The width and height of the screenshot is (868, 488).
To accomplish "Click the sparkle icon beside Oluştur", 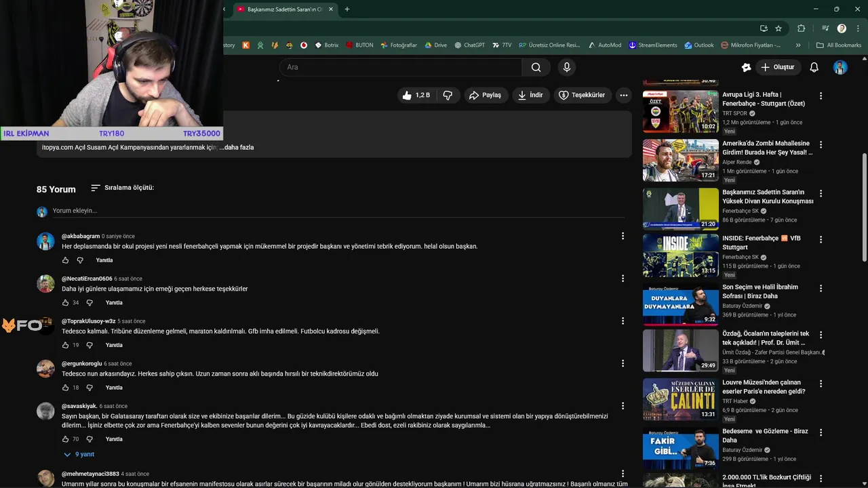I will pyautogui.click(x=746, y=67).
